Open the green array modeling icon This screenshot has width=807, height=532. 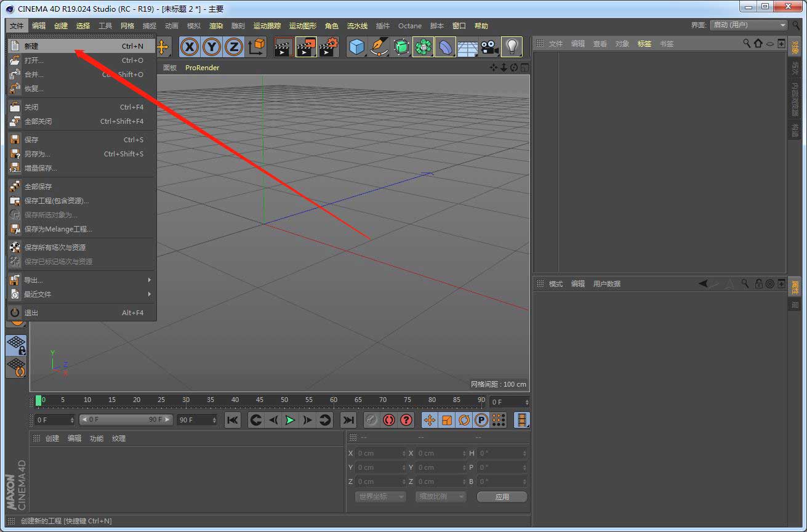click(424, 47)
